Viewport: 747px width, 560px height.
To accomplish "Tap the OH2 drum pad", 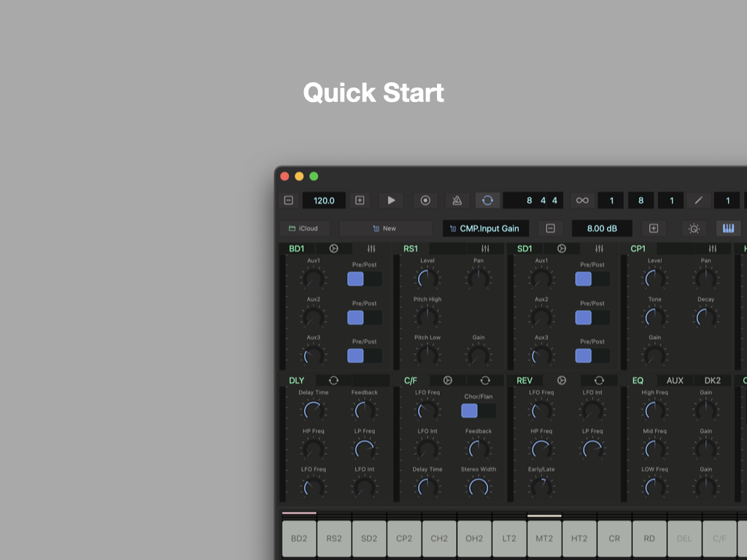I will 474,539.
